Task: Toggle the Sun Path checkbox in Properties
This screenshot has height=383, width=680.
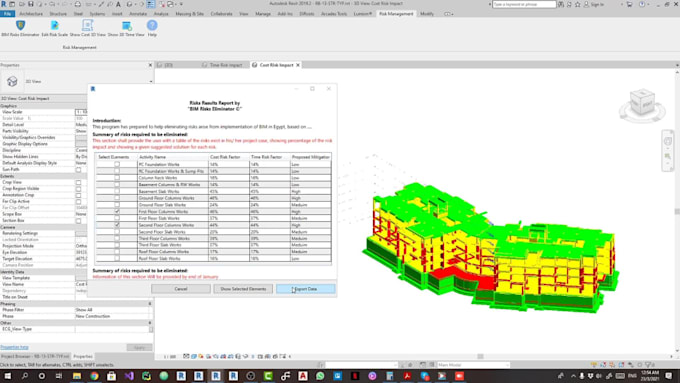Action: 78,170
